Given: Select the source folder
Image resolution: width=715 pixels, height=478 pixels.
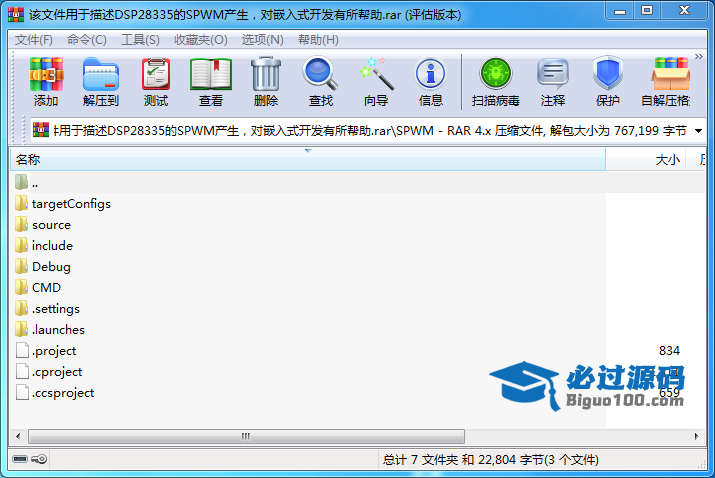Looking at the screenshot, I should coord(43,224).
